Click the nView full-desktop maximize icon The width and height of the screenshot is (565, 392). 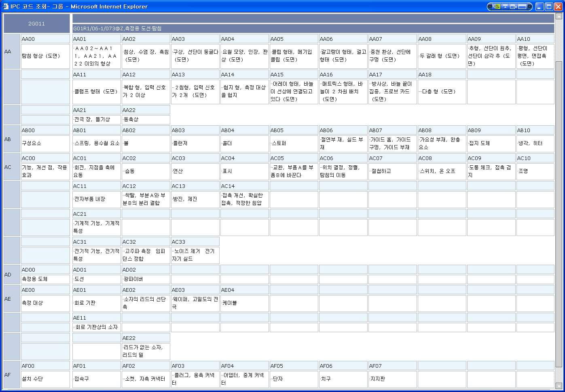click(523, 6)
